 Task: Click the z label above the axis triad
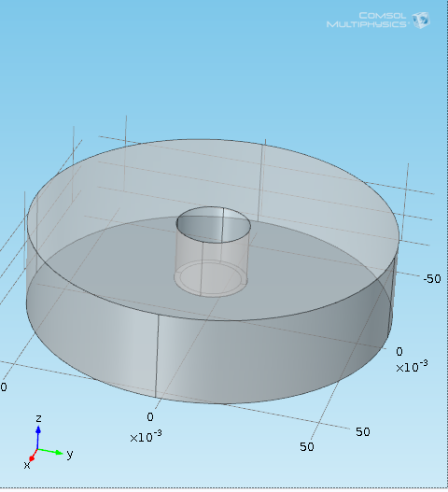click(x=38, y=418)
